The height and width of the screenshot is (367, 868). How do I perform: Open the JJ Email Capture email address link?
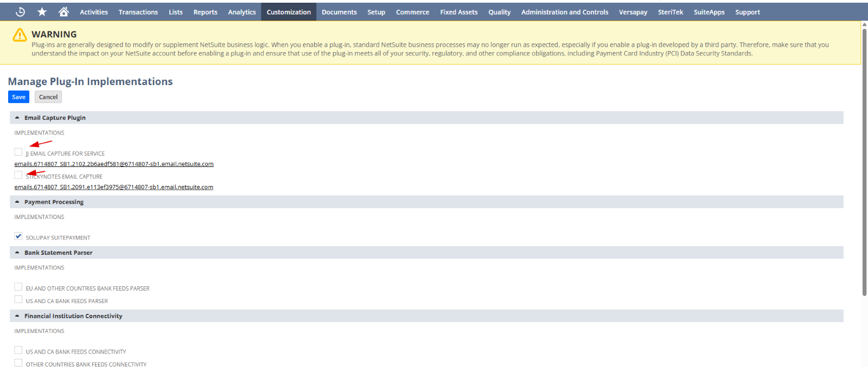click(114, 164)
